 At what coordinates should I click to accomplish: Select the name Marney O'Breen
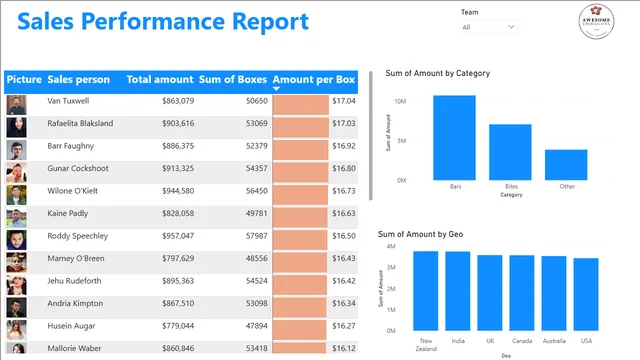click(x=76, y=258)
